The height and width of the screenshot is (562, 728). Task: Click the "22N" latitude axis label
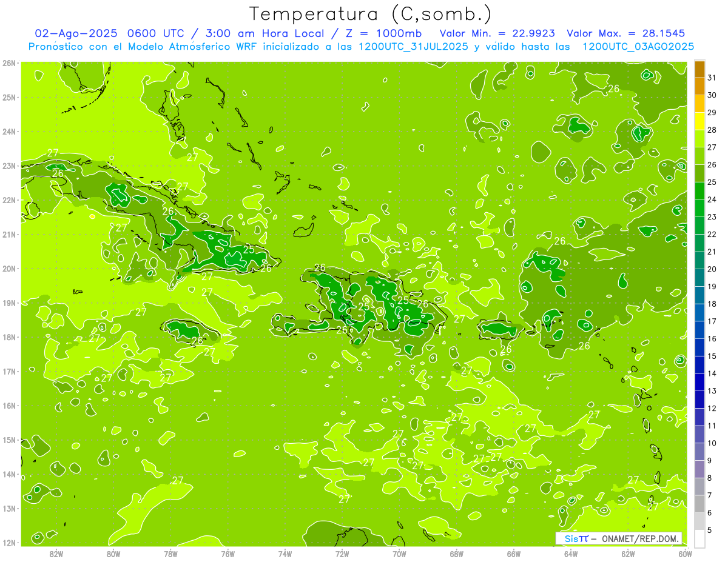8,200
